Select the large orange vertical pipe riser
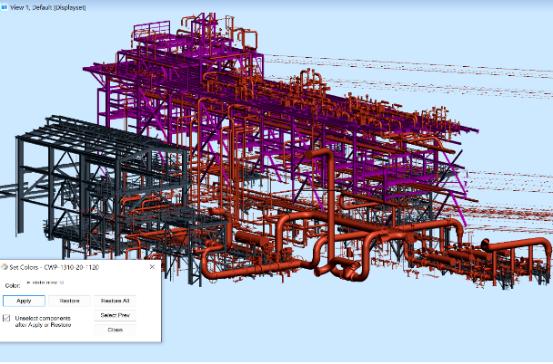Image resolution: width=553 pixels, height=364 pixels. 330,208
